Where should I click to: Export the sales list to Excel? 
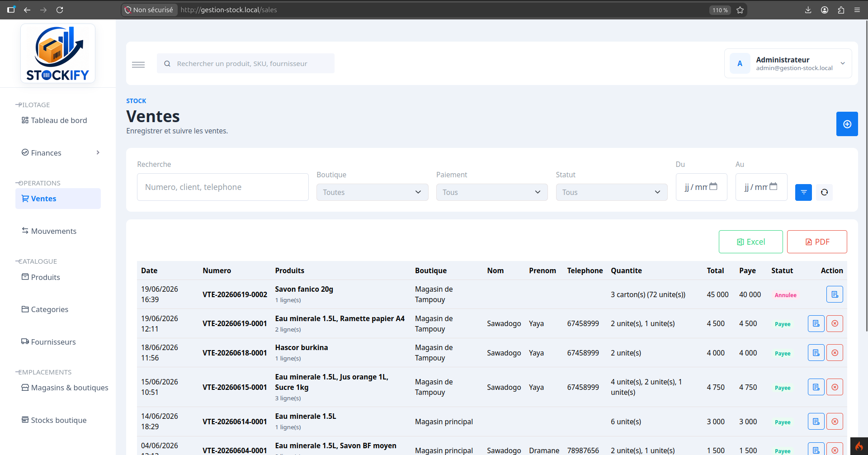point(750,242)
